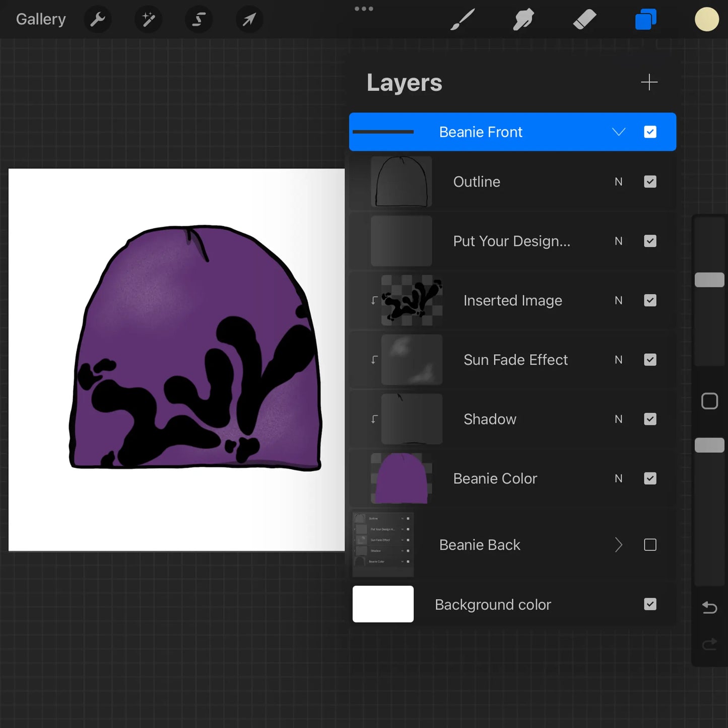
Task: Tap the Sun Fade Effect layer name
Action: [x=515, y=360]
